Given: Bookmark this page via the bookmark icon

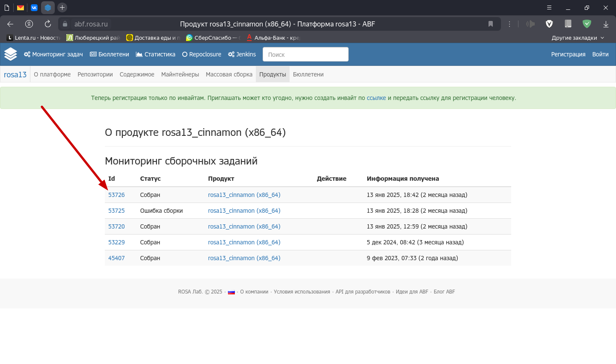Looking at the screenshot, I should [491, 24].
